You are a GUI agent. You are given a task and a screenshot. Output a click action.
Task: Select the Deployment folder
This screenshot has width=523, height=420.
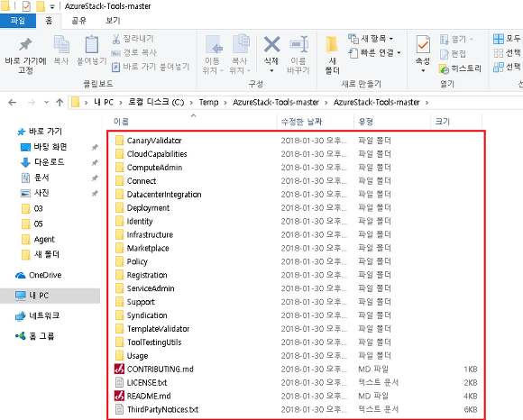point(148,207)
